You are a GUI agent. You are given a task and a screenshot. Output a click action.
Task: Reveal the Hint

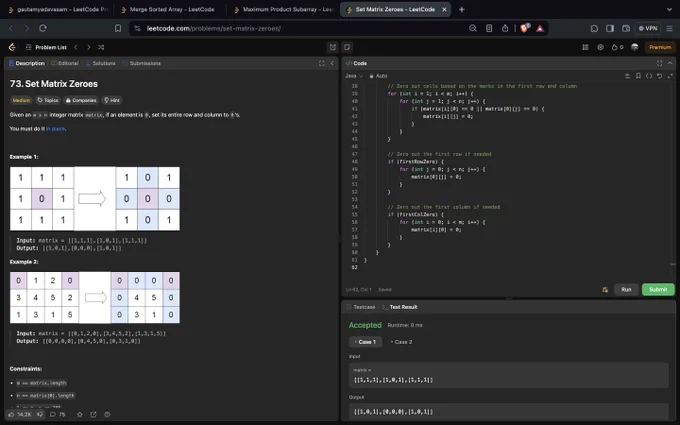[112, 100]
